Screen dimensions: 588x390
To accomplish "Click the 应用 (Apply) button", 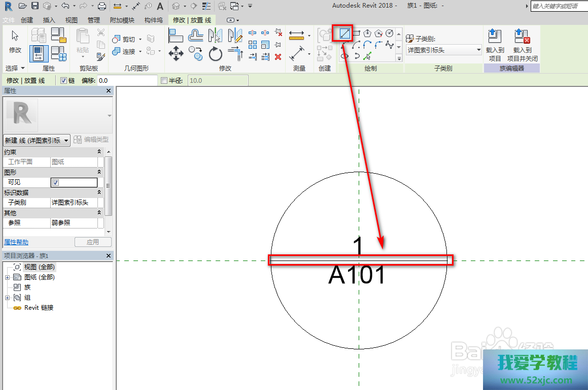I will coord(93,242).
